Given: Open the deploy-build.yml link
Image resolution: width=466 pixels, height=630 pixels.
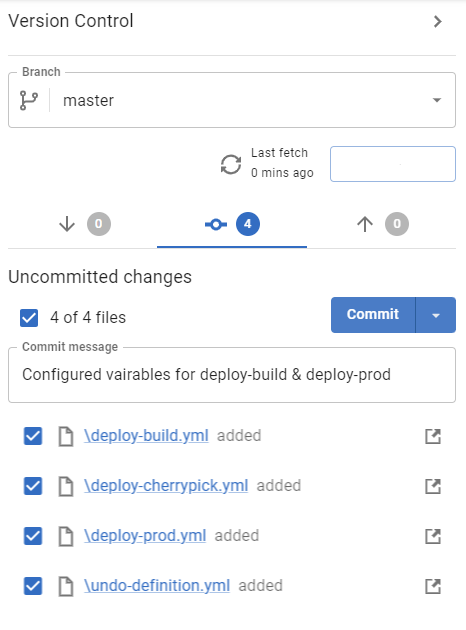Looking at the screenshot, I should (x=146, y=436).
